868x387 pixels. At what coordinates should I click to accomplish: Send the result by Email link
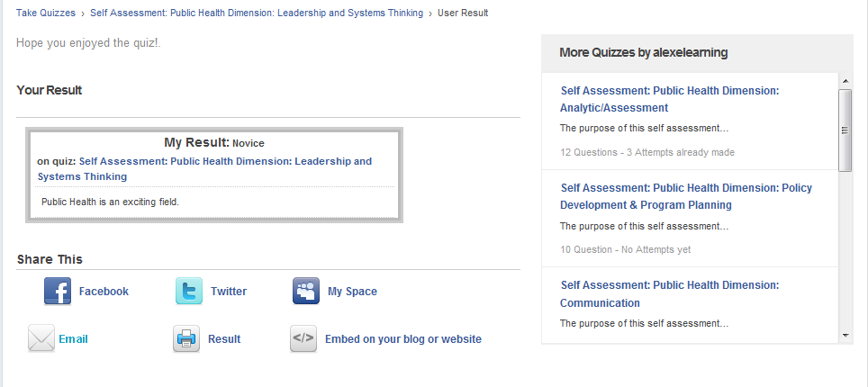(73, 338)
